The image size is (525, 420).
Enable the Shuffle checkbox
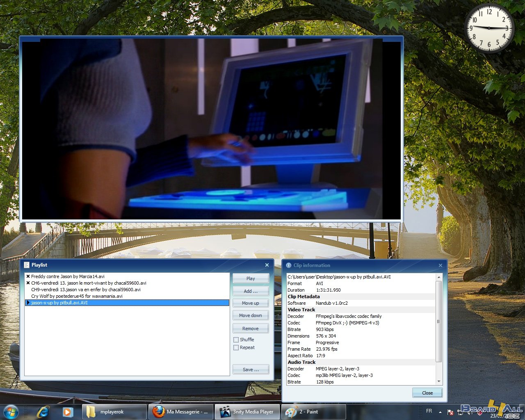coord(236,340)
